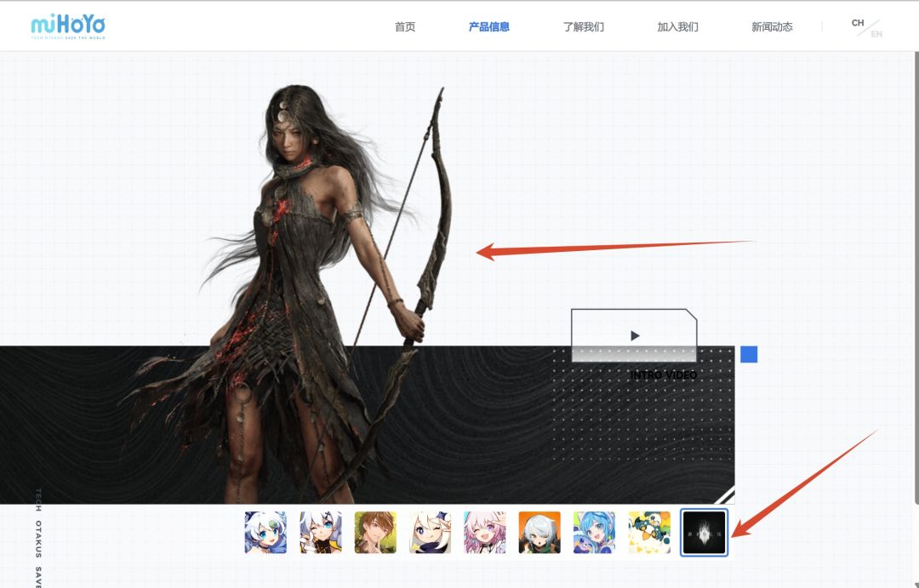Switch language to EN
Viewport: 919px width, 588px height.
click(876, 34)
